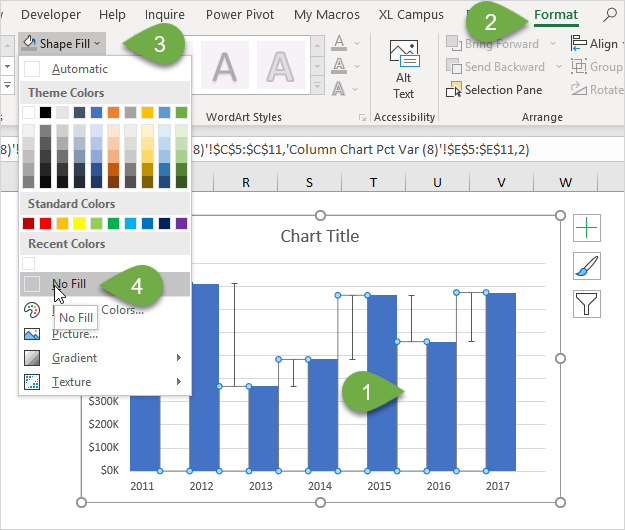
Task: Pick standard purple color swatch
Action: click(x=181, y=224)
